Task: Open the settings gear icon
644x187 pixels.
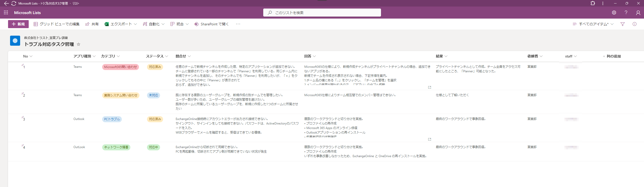Action: [x=614, y=13]
